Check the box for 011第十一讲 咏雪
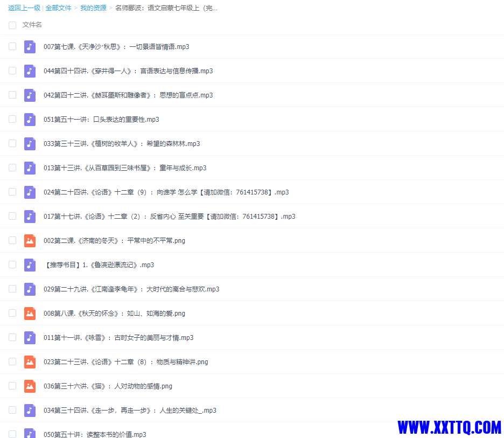This screenshot has width=504, height=438. [12, 337]
